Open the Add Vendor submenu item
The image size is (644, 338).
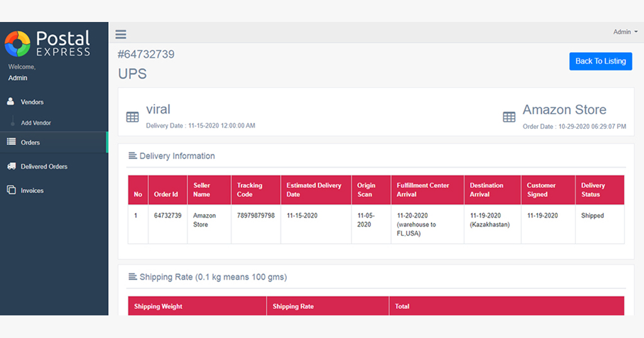pyautogui.click(x=36, y=123)
